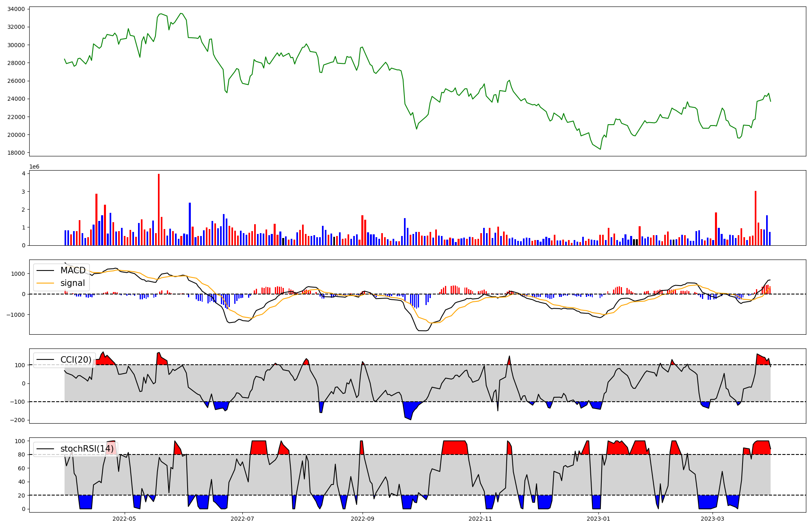
Task: Click the 80 tick on stochRSI axis
Action: click(x=22, y=454)
